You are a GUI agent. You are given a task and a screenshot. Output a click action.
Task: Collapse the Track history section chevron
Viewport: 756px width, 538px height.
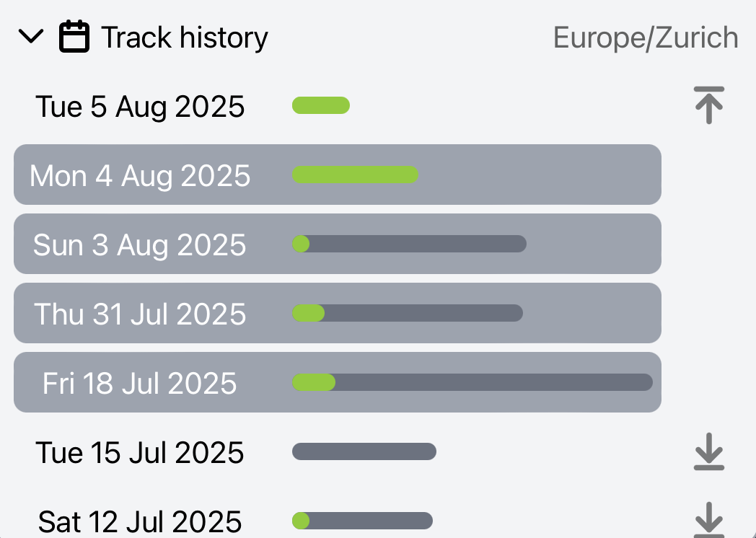click(x=31, y=37)
